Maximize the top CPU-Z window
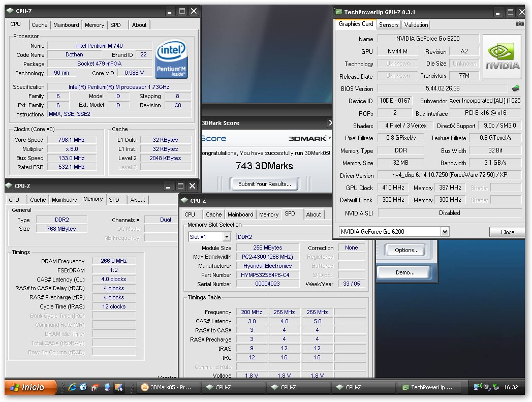Image resolution: width=532 pixels, height=402 pixels. pos(182,11)
